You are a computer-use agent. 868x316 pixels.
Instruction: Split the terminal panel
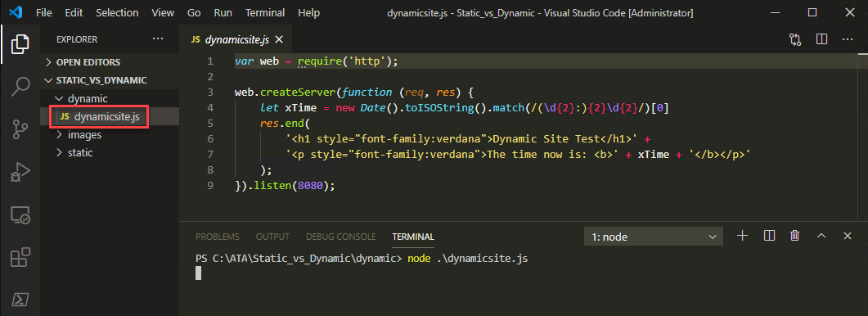click(x=769, y=236)
